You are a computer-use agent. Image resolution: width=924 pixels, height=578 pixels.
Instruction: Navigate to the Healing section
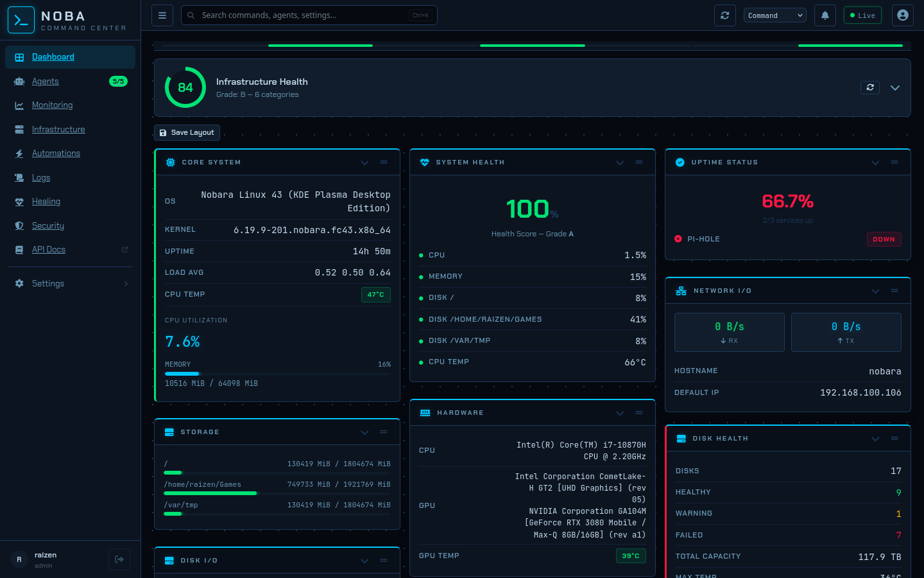pyautogui.click(x=46, y=201)
